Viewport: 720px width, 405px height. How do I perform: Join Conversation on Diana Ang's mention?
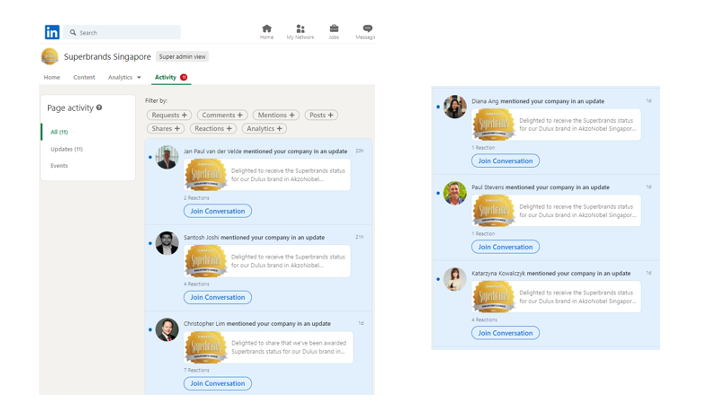[x=506, y=161]
